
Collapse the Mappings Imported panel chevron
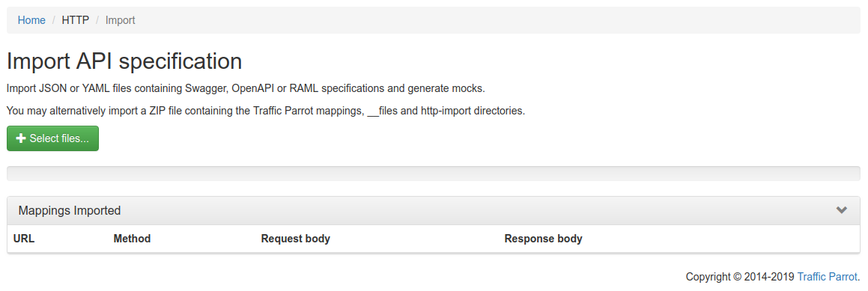(x=842, y=210)
